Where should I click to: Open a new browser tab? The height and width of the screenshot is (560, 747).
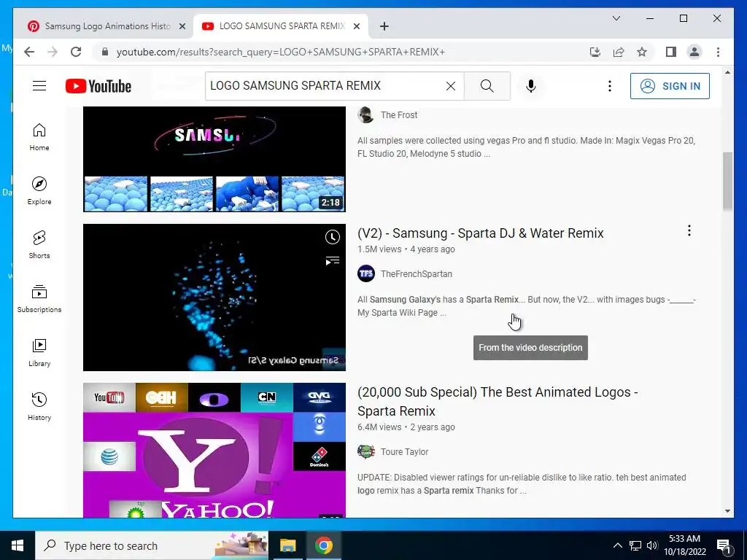[384, 26]
